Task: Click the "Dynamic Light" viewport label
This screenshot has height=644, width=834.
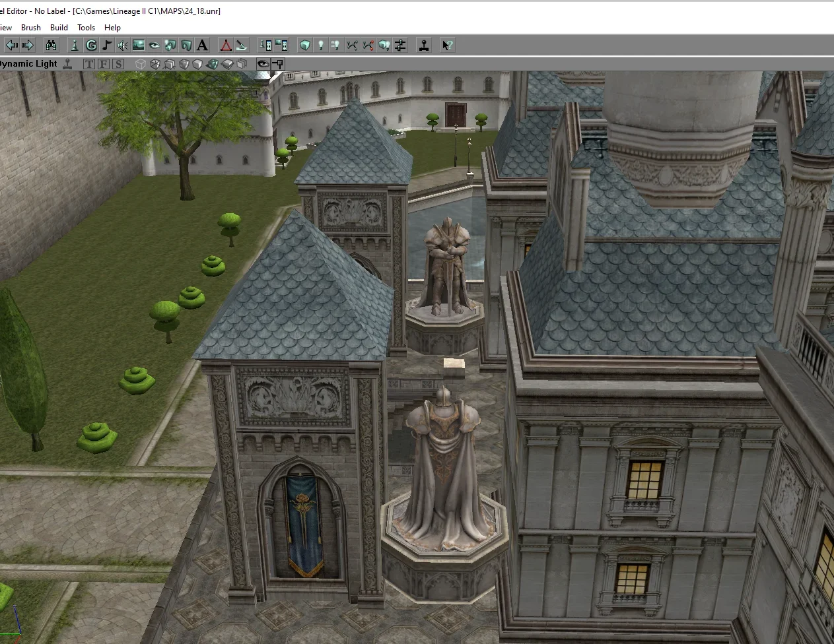Action: (28, 64)
